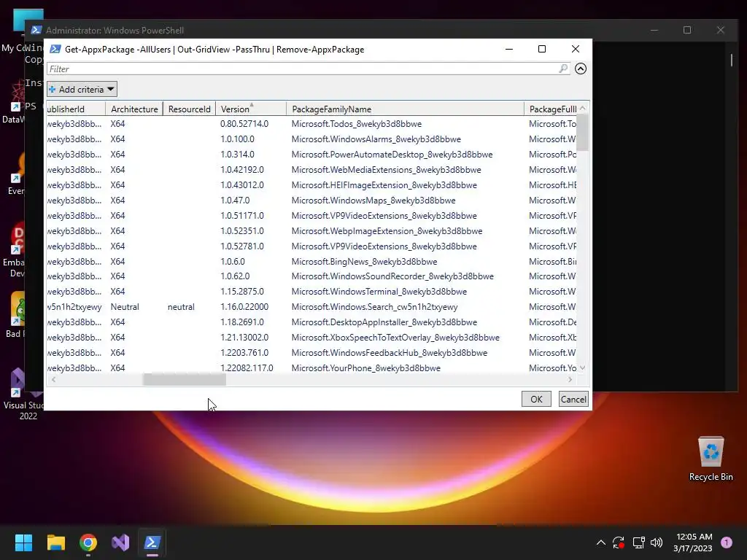Select the Microsoft.WebMediaExtensions_8wekyb3d8bbwe row
This screenshot has height=560, width=747.
coord(311,169)
